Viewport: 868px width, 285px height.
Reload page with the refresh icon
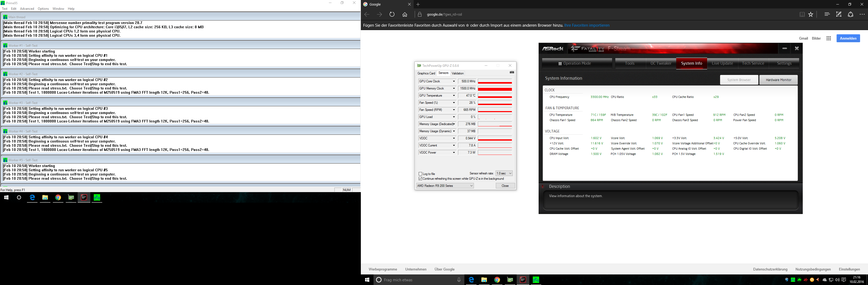tap(392, 15)
